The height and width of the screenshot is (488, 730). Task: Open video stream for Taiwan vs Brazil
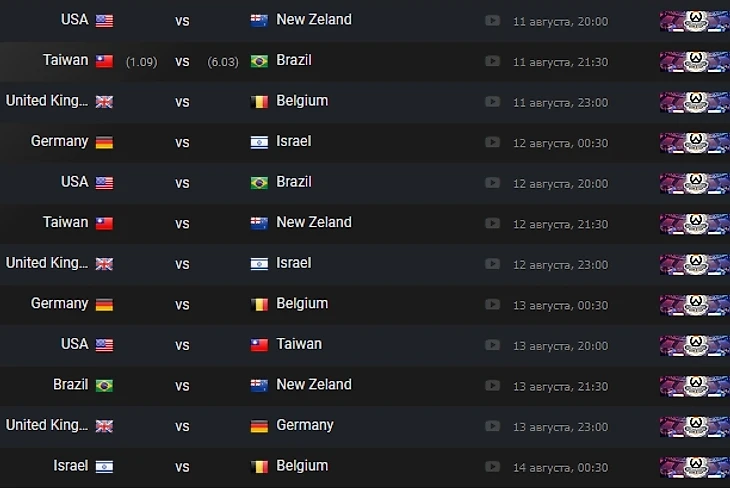pos(492,61)
